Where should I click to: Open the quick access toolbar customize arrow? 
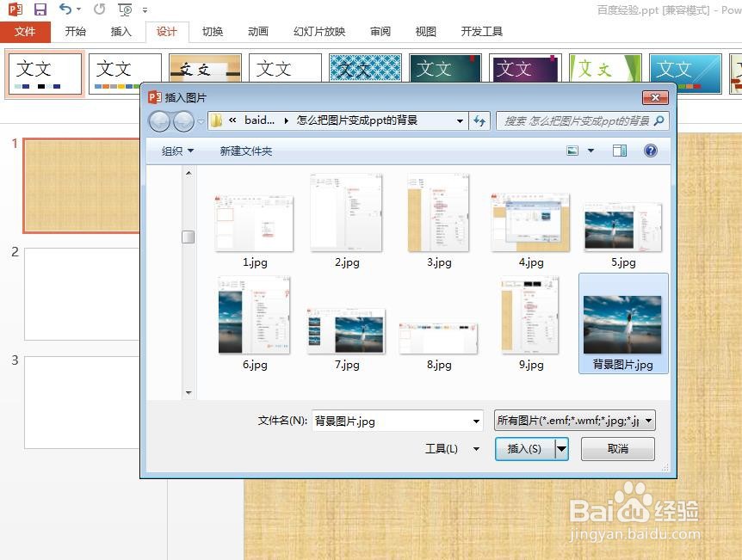(x=145, y=9)
